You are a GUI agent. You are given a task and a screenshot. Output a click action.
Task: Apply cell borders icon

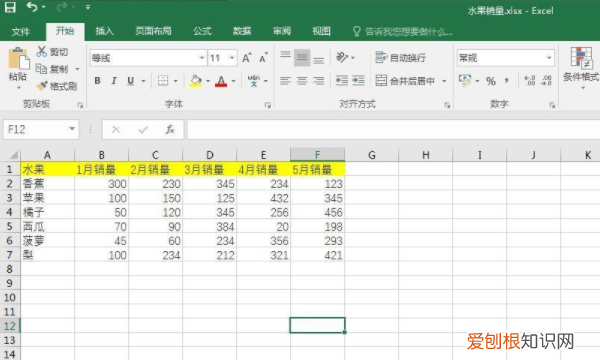pyautogui.click(x=163, y=81)
